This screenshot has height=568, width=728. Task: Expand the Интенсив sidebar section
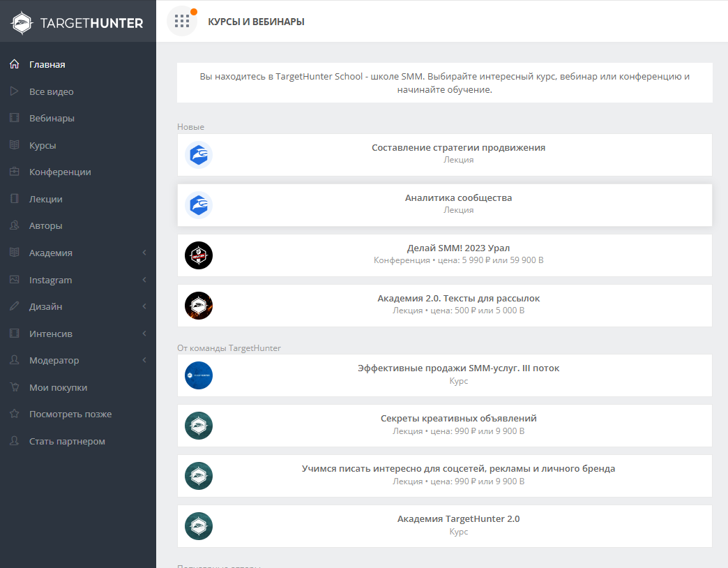(x=144, y=334)
